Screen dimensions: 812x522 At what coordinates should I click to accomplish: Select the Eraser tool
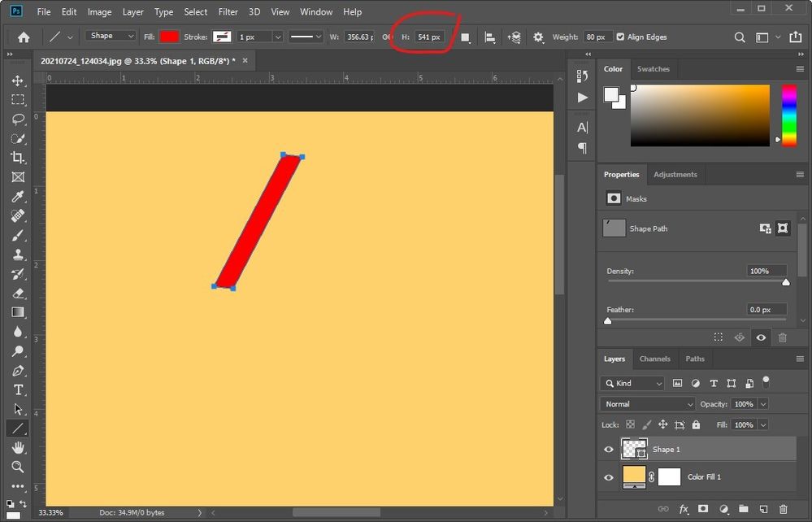(x=18, y=293)
